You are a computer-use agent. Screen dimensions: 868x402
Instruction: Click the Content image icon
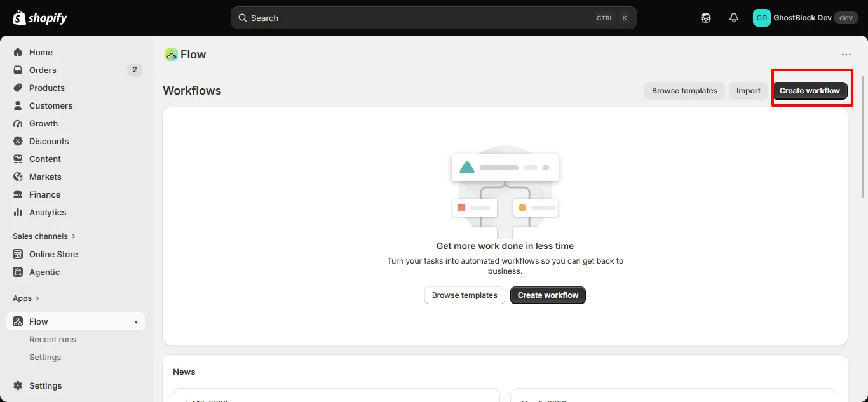tap(18, 159)
